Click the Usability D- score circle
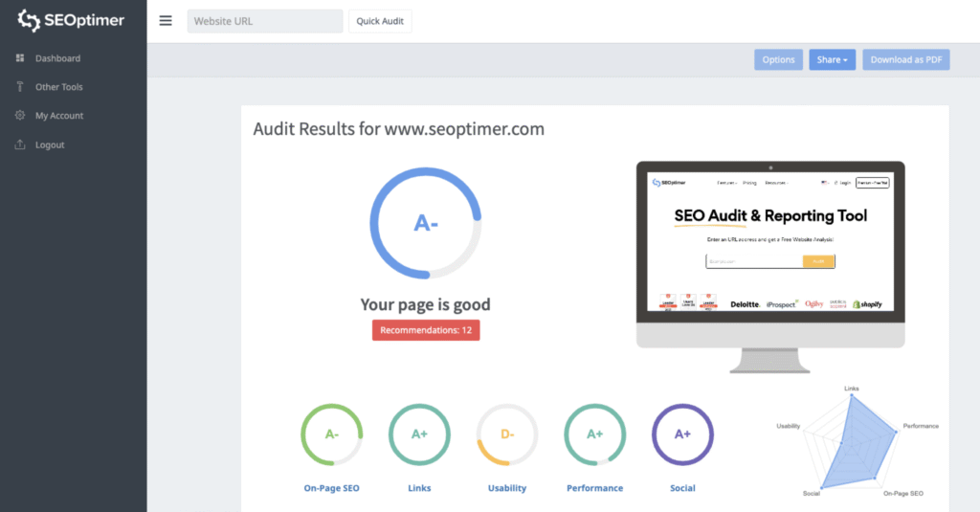 (507, 434)
